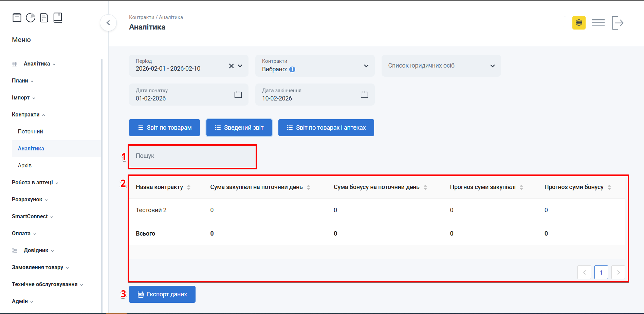644x314 pixels.
Task: Click the Пошук search field
Action: (192, 156)
